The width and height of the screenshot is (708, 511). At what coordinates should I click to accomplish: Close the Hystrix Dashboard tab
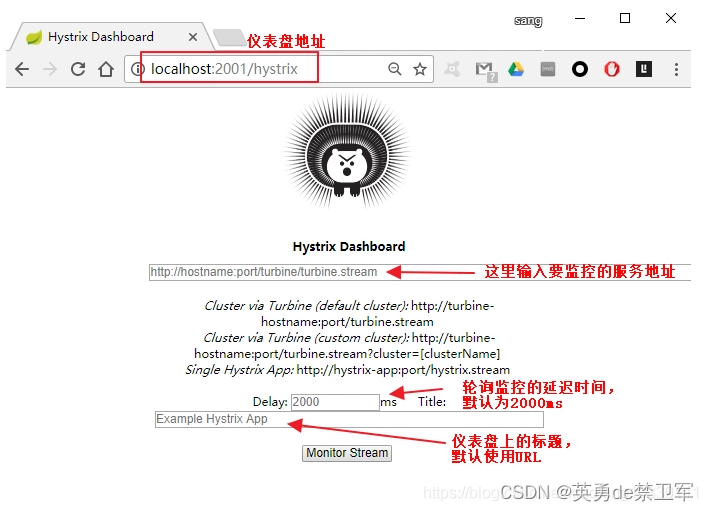193,37
